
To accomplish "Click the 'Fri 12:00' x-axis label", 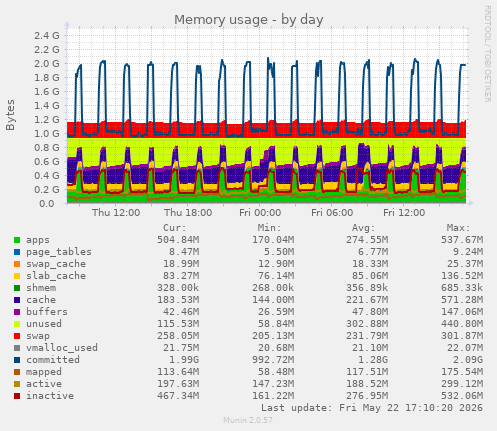I will (404, 213).
